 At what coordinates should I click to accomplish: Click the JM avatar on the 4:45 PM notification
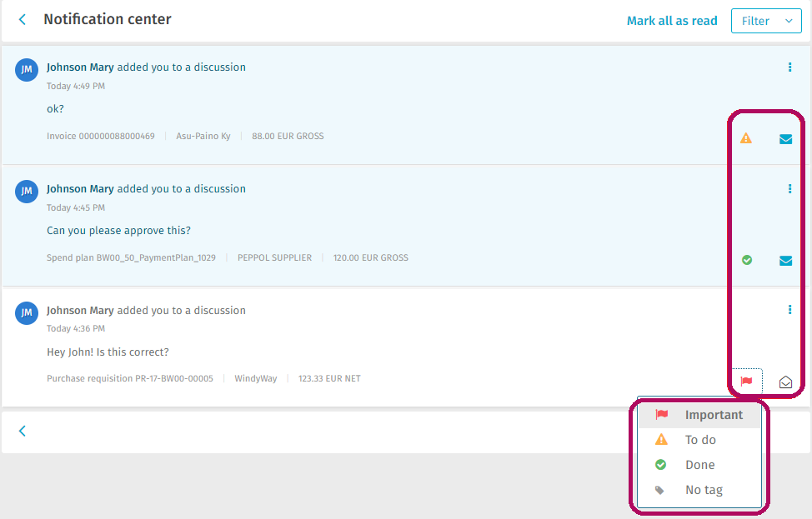point(27,192)
